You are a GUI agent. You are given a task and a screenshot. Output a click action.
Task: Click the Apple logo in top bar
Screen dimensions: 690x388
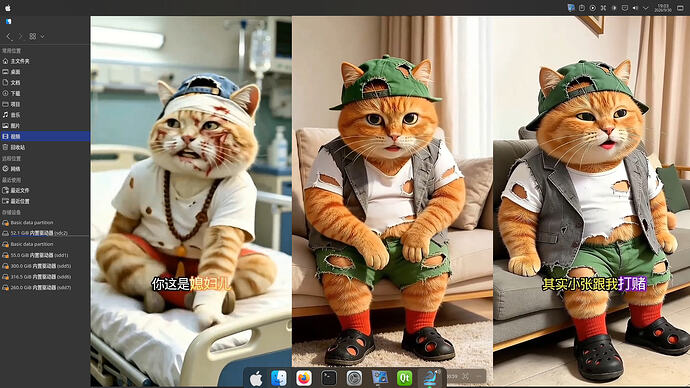(7, 8)
